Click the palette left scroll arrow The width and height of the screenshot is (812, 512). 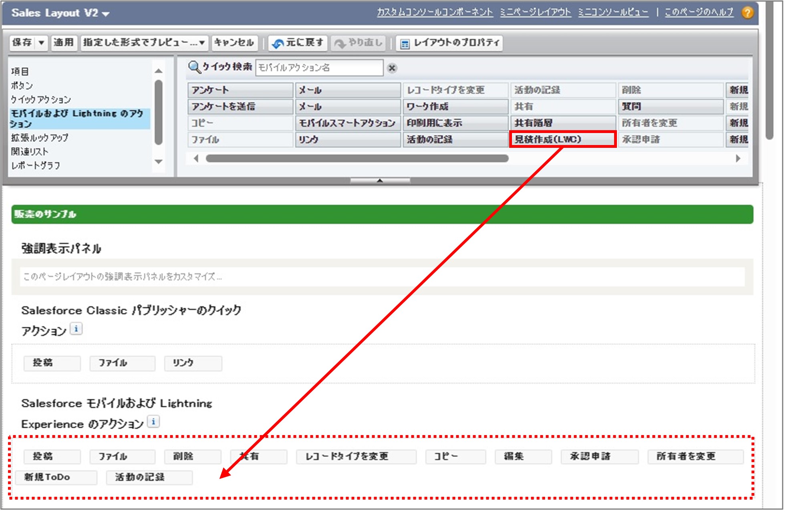[x=196, y=159]
